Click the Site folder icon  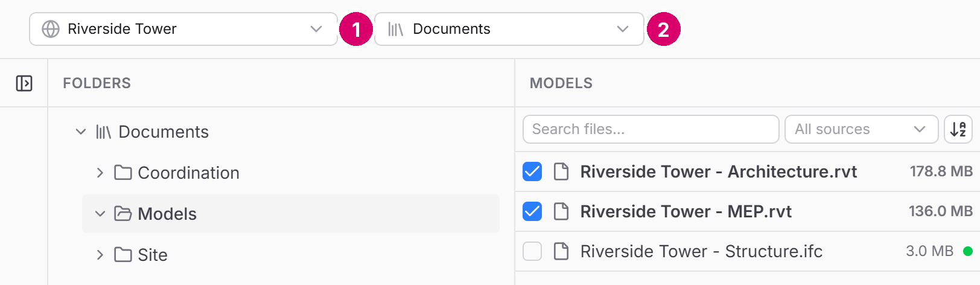(x=123, y=255)
